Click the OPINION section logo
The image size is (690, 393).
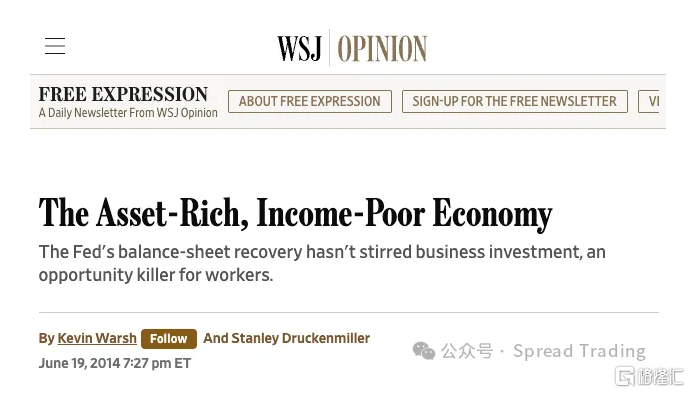click(x=382, y=48)
